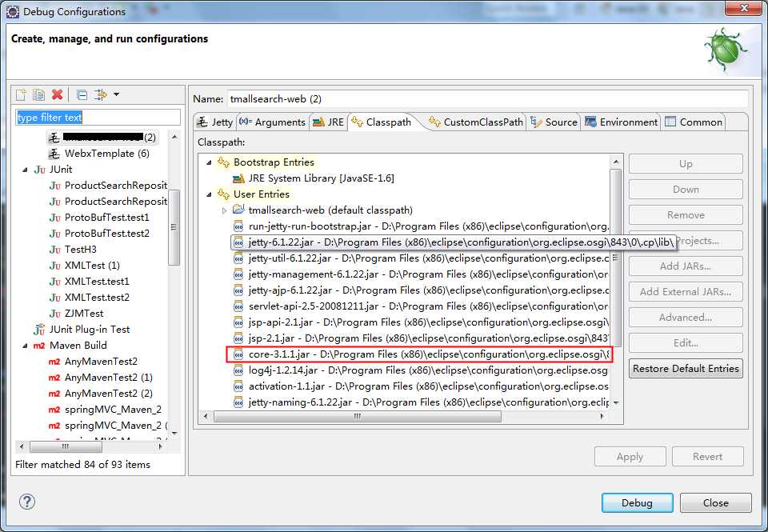Image resolution: width=768 pixels, height=532 pixels.
Task: Click the JUnit Plug-in Test icon
Action: click(x=38, y=329)
